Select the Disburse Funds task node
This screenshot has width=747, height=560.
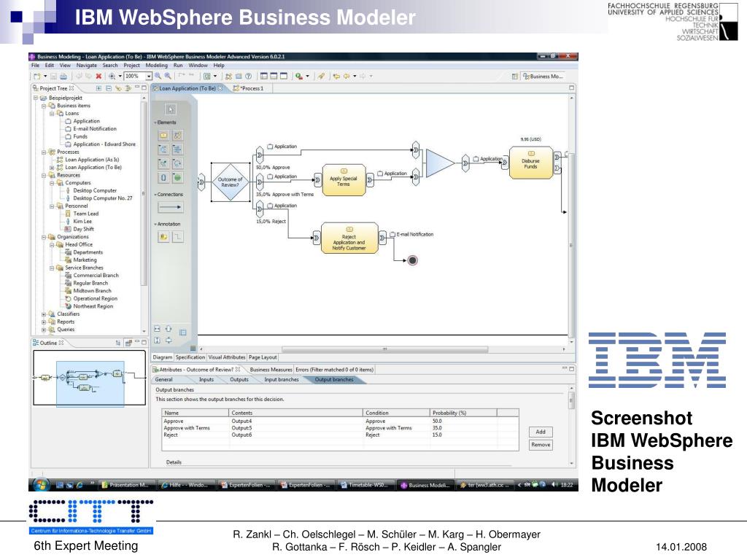[x=531, y=163]
